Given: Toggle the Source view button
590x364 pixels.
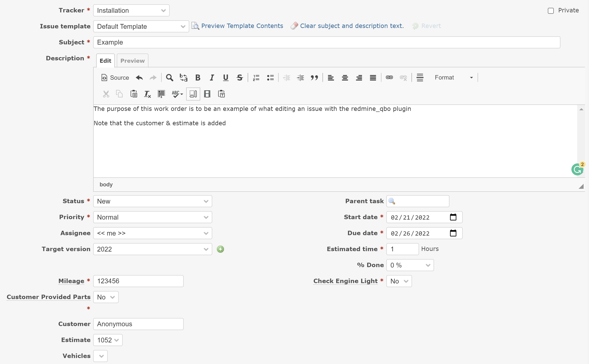Looking at the screenshot, I should (x=115, y=78).
